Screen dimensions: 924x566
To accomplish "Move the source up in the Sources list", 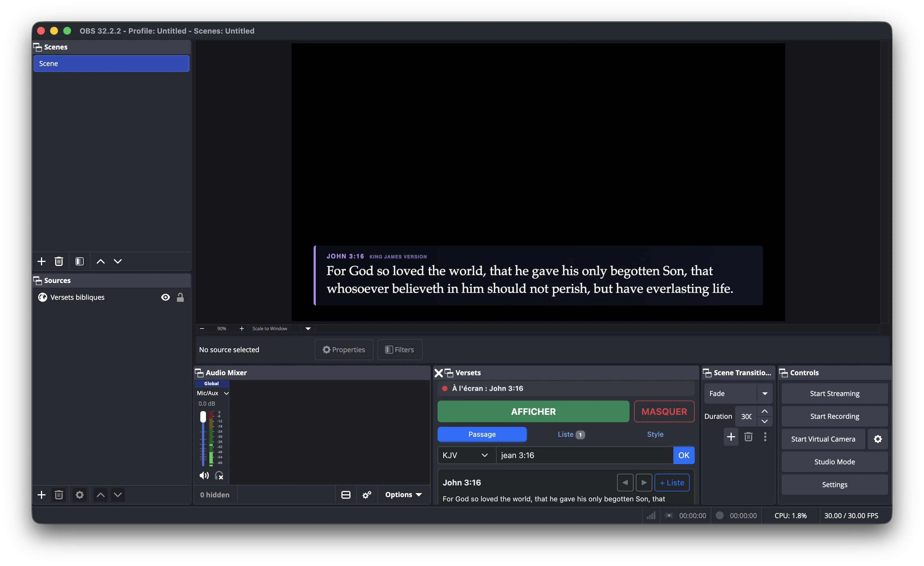I will [x=100, y=495].
